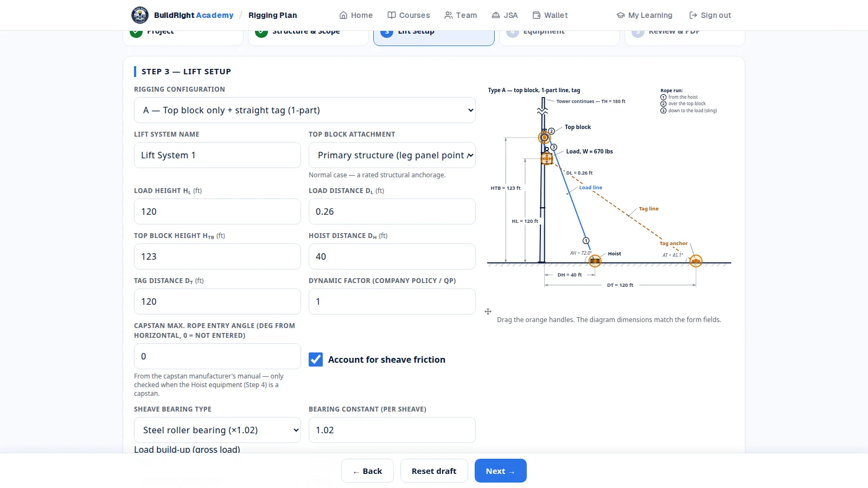Image resolution: width=868 pixels, height=488 pixels.
Task: Proceed with the Next button
Action: (x=501, y=471)
